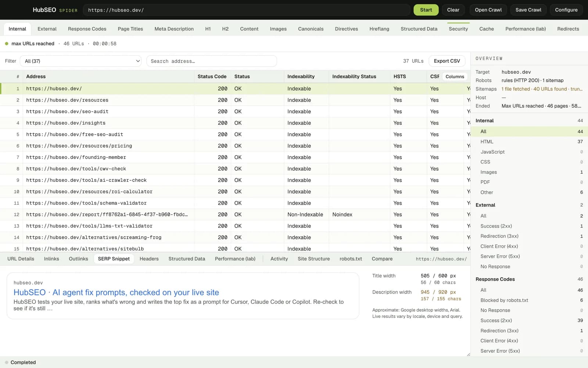
Task: Open Crawl from file
Action: click(x=488, y=10)
